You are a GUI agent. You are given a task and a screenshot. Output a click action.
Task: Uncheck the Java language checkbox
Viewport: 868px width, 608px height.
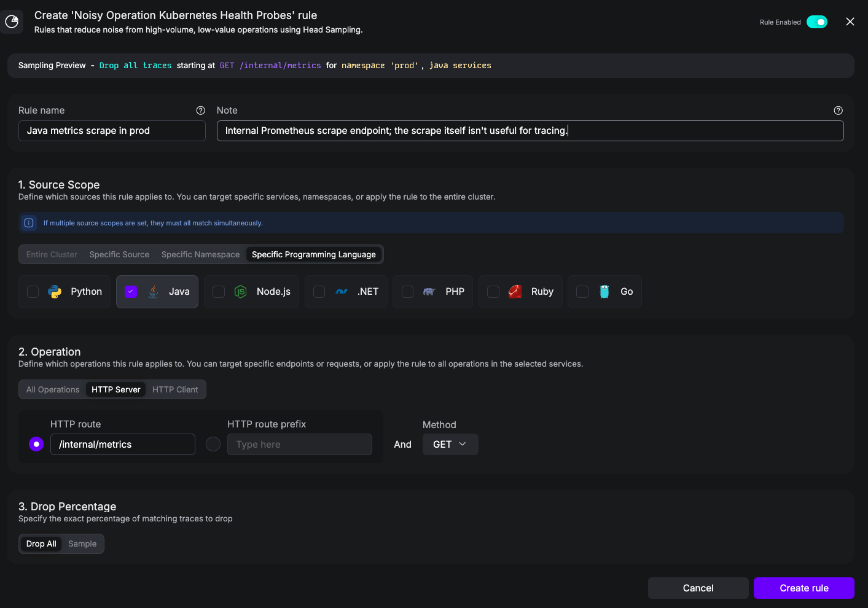(131, 292)
